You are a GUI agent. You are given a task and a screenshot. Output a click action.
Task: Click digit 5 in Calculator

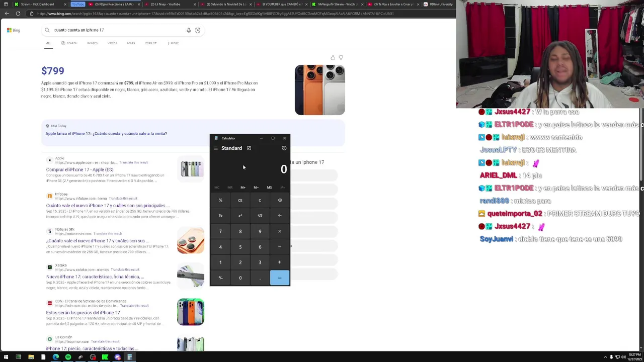(x=240, y=247)
